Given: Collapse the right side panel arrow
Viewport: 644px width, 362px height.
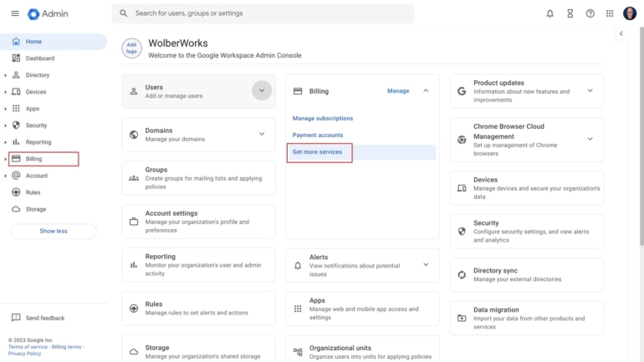Looking at the screenshot, I should (621, 33).
